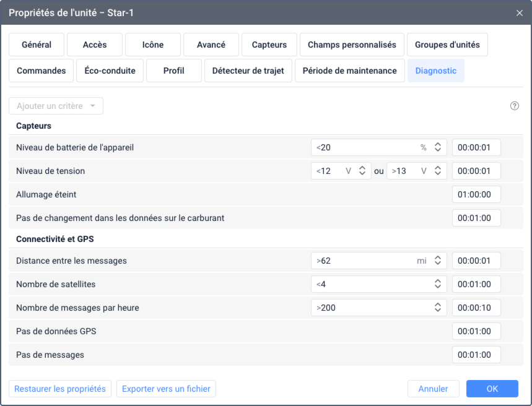
Task: Click the lower voltage threshold stepper arrows
Action: [362, 171]
